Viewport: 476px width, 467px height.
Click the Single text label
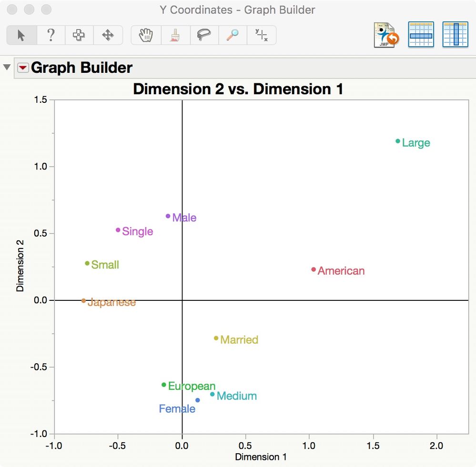(x=138, y=232)
